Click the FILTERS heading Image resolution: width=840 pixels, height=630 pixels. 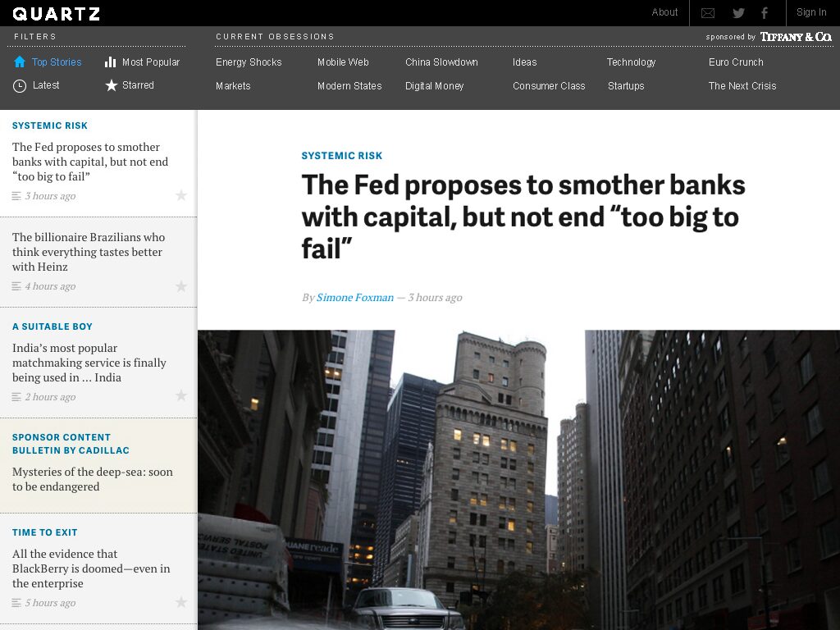point(34,36)
